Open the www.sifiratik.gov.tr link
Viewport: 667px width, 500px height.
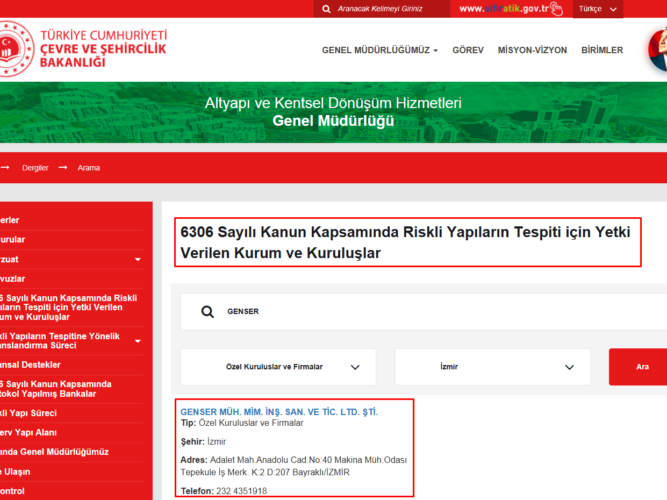click(x=504, y=9)
